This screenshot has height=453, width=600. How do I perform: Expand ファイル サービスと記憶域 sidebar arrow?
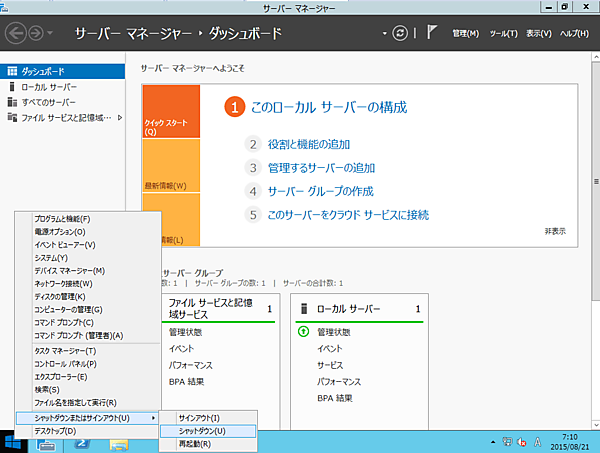click(121, 118)
